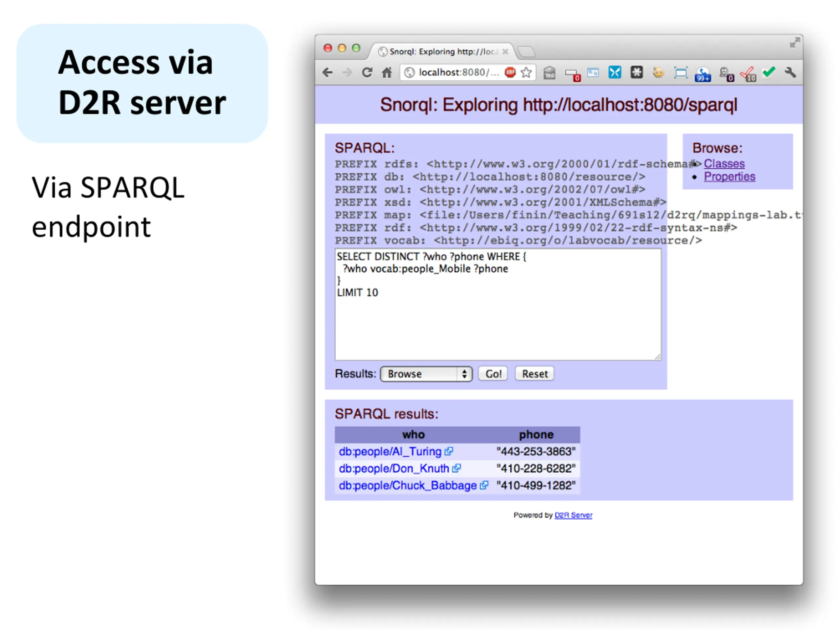Viewport: 840px width, 630px height.
Task: Open a new tab with the blank tab button
Action: tap(527, 52)
